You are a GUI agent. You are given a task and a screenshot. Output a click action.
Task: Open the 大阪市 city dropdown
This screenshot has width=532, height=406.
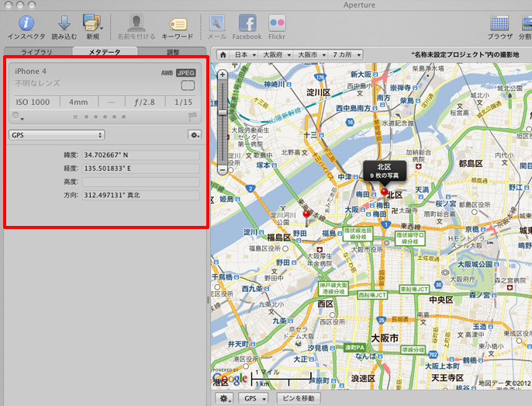tap(311, 54)
